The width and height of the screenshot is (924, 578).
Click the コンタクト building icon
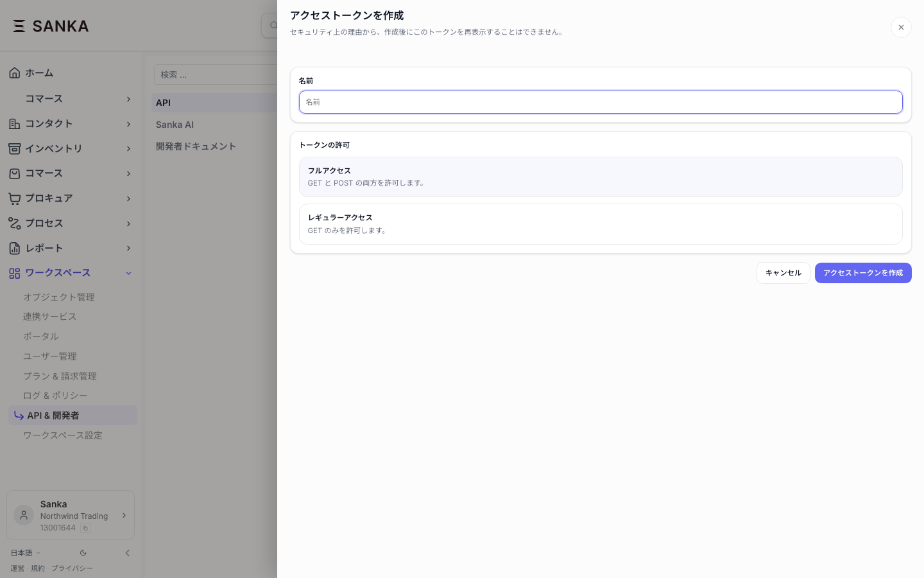coord(15,124)
